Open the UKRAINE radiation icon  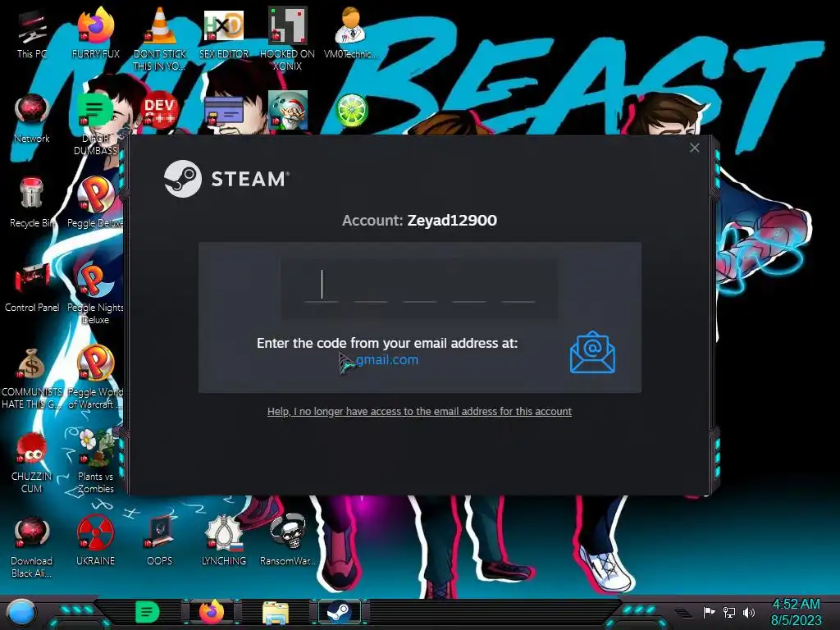pos(95,541)
